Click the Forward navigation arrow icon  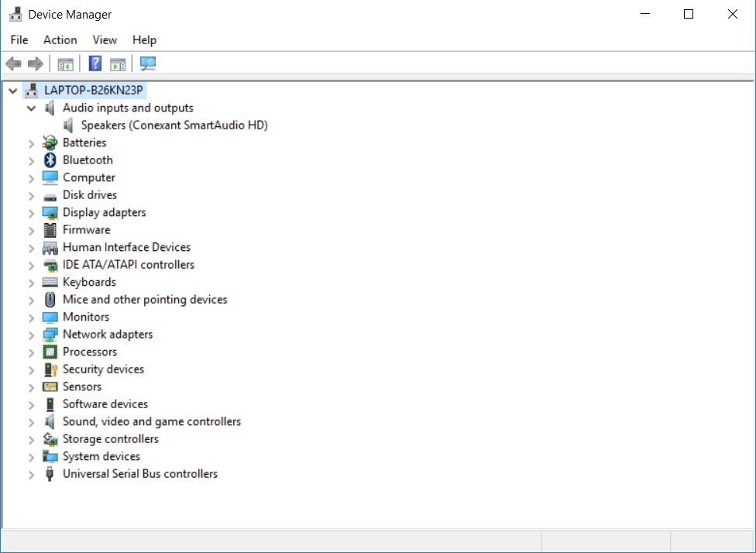[x=34, y=64]
